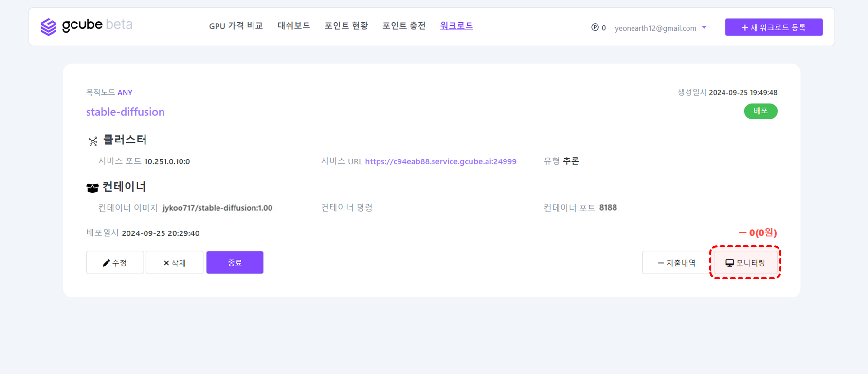Open 포인트 현황 menu item

pos(346,26)
